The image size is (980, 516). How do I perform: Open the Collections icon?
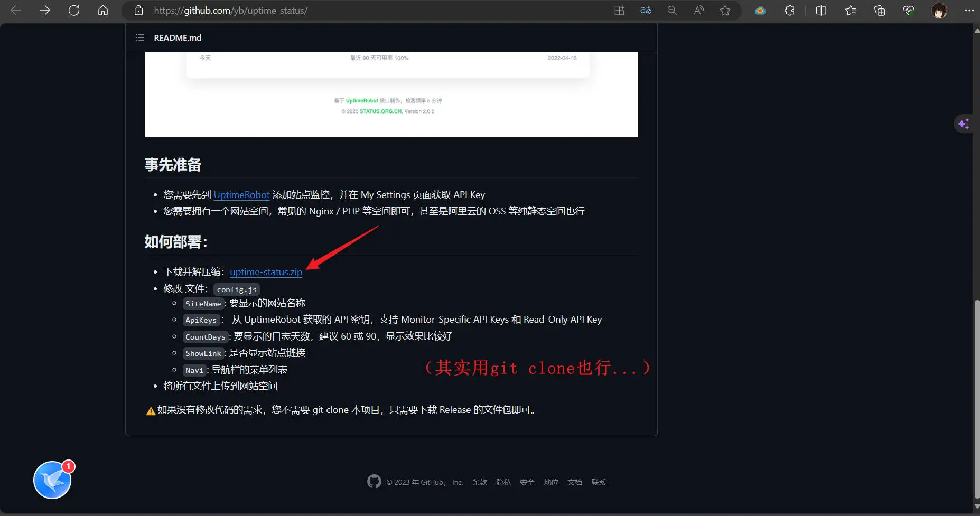(x=880, y=11)
